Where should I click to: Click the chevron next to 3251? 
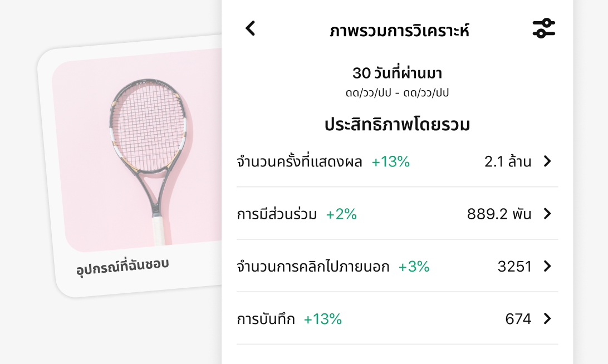click(547, 267)
